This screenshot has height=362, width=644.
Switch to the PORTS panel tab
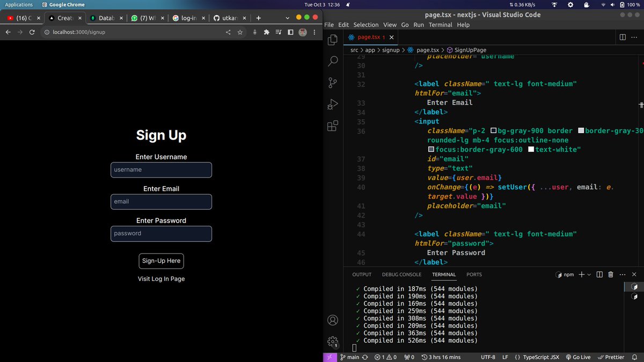(x=474, y=275)
